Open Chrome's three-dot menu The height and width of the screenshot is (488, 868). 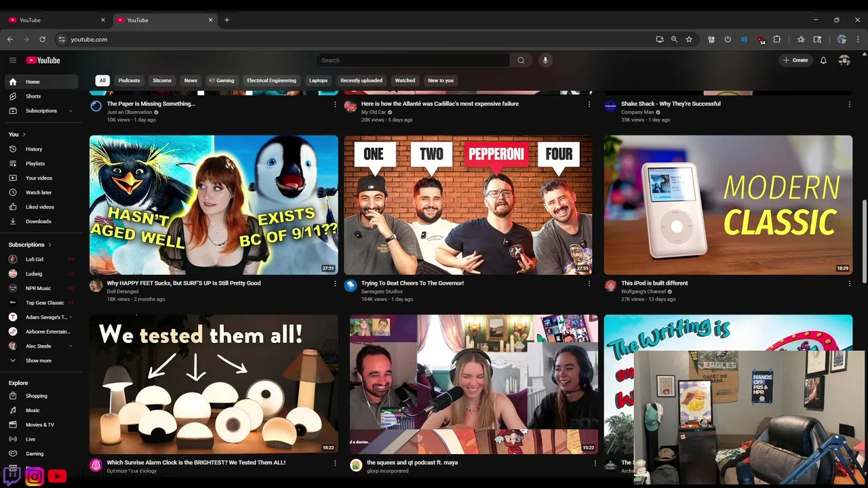click(x=859, y=39)
